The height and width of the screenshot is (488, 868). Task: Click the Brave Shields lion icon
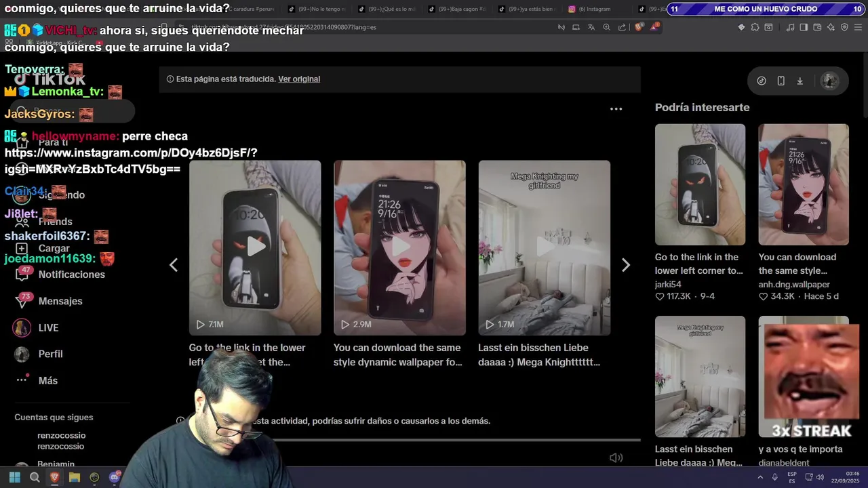click(639, 27)
